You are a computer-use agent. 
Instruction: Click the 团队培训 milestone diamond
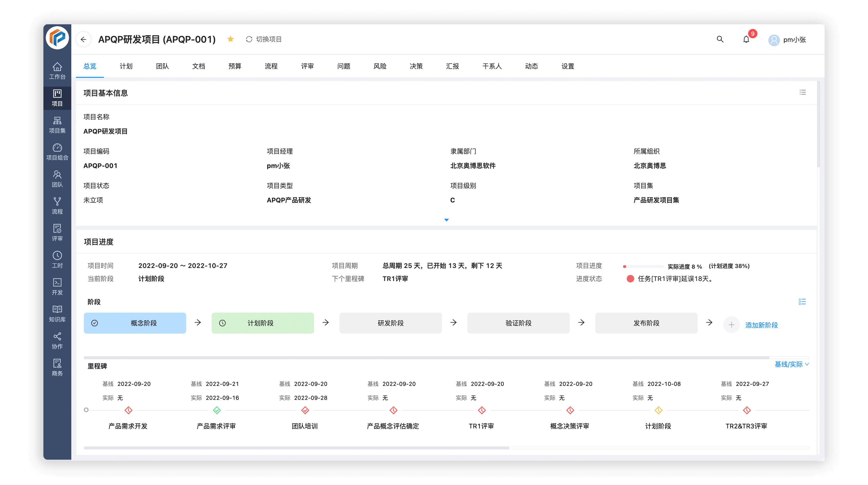(305, 410)
